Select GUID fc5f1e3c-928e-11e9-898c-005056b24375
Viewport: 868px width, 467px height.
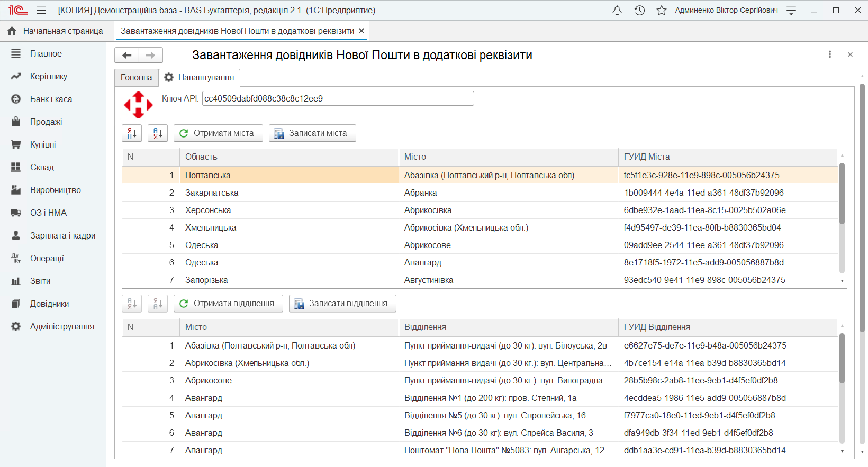pos(728,175)
